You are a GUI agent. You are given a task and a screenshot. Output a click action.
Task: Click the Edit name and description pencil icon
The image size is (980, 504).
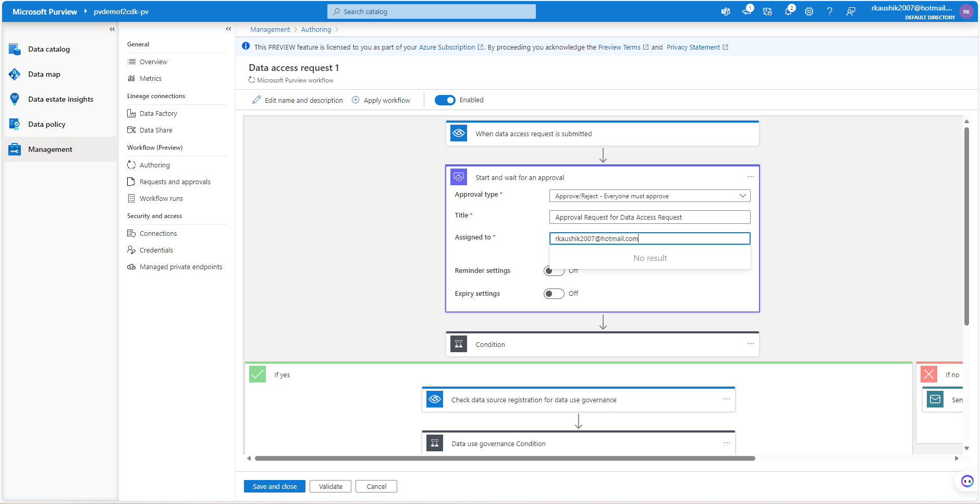256,100
